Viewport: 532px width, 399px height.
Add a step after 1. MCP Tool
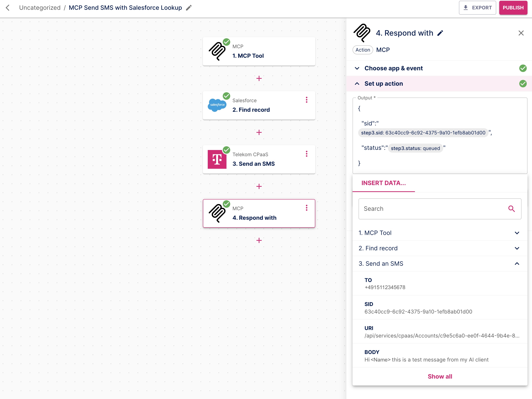(x=259, y=78)
